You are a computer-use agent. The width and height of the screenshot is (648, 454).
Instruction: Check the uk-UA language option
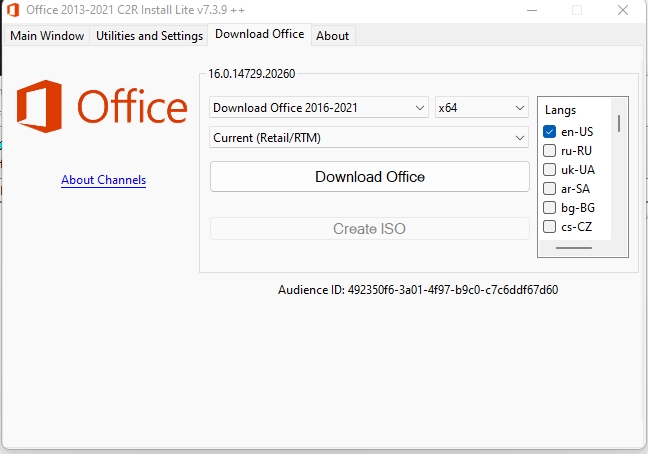(x=549, y=170)
